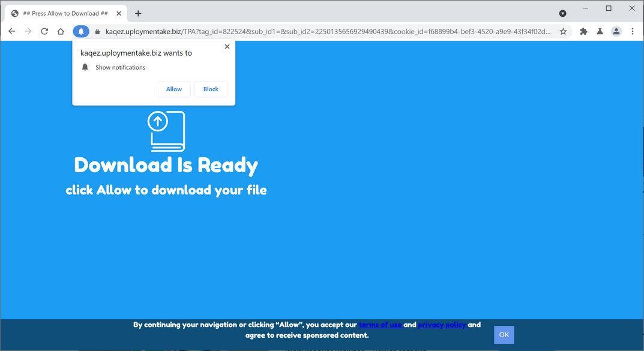Click the bell icon beside Show notifications
This screenshot has height=351, width=644.
(x=85, y=67)
